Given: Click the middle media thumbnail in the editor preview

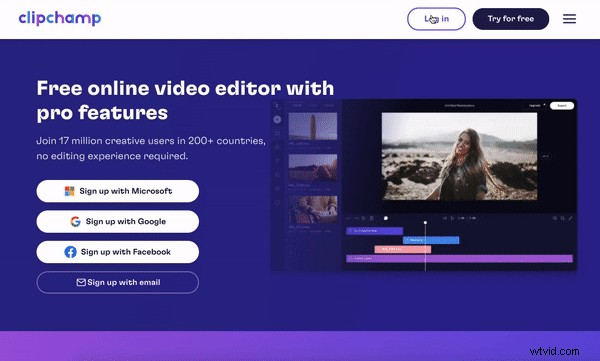Looking at the screenshot, I should coord(313,168).
